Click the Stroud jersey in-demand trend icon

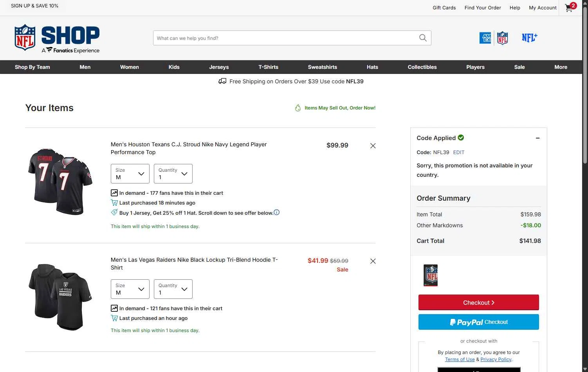point(114,193)
